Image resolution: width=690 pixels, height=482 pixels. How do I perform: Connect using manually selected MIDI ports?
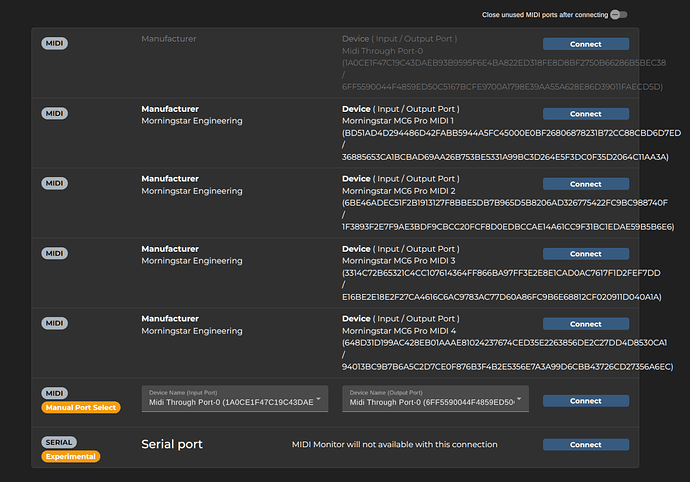pos(585,401)
